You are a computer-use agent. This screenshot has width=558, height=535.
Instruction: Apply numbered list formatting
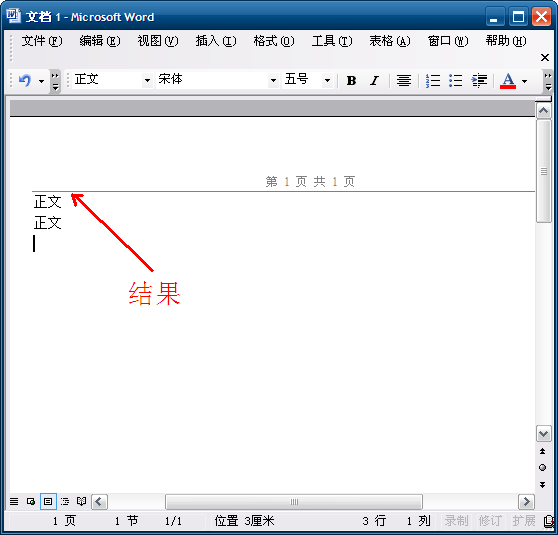pyautogui.click(x=433, y=81)
